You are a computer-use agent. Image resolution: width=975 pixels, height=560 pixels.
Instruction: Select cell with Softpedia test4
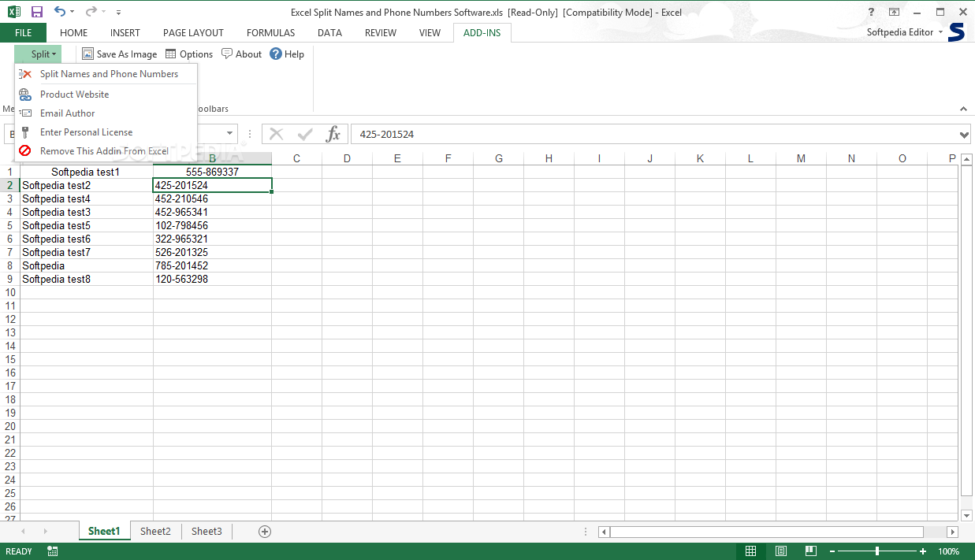click(x=86, y=199)
